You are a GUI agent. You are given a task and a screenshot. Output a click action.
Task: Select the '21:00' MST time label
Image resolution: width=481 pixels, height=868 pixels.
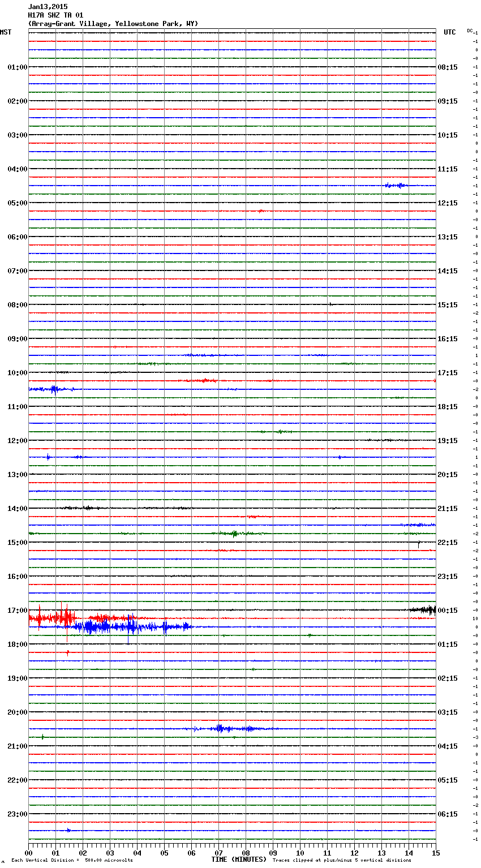(x=18, y=746)
